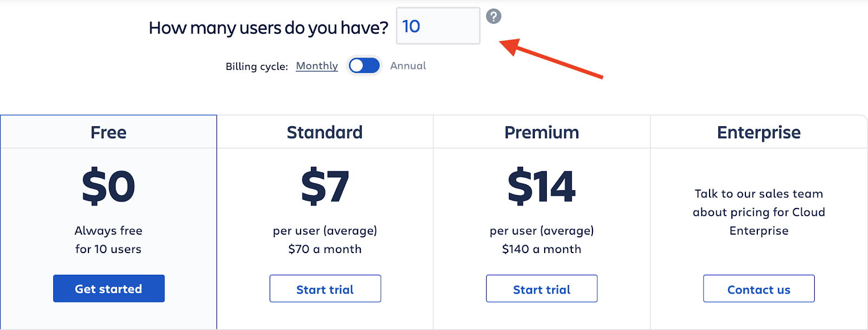Select the Free plan header
The width and height of the screenshot is (868, 330).
point(108,132)
